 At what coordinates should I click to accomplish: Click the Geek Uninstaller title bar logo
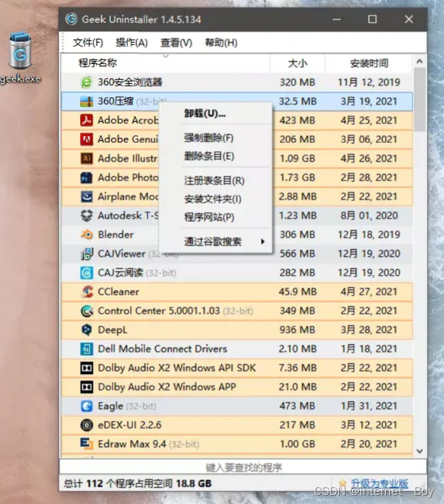pyautogui.click(x=71, y=19)
